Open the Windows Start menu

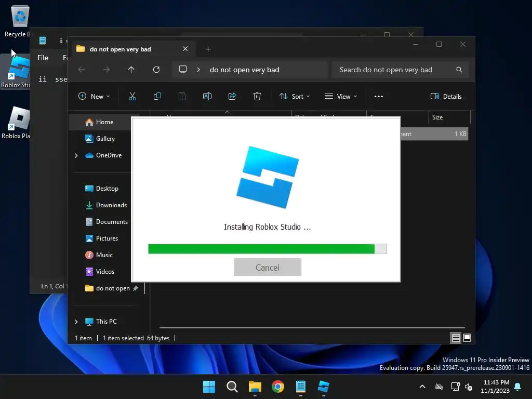point(209,387)
